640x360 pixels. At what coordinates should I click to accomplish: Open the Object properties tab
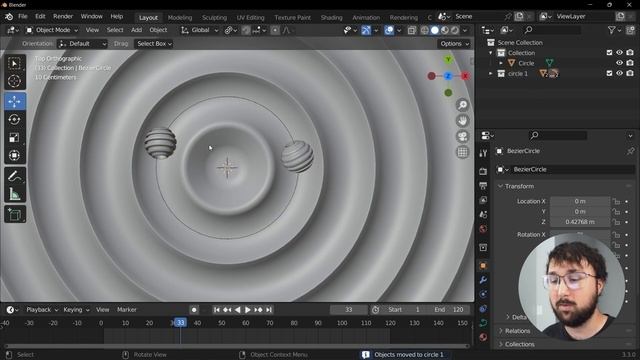click(483, 266)
